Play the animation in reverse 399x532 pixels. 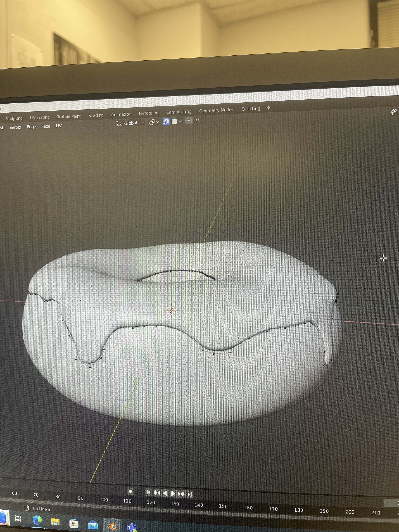pyautogui.click(x=165, y=493)
